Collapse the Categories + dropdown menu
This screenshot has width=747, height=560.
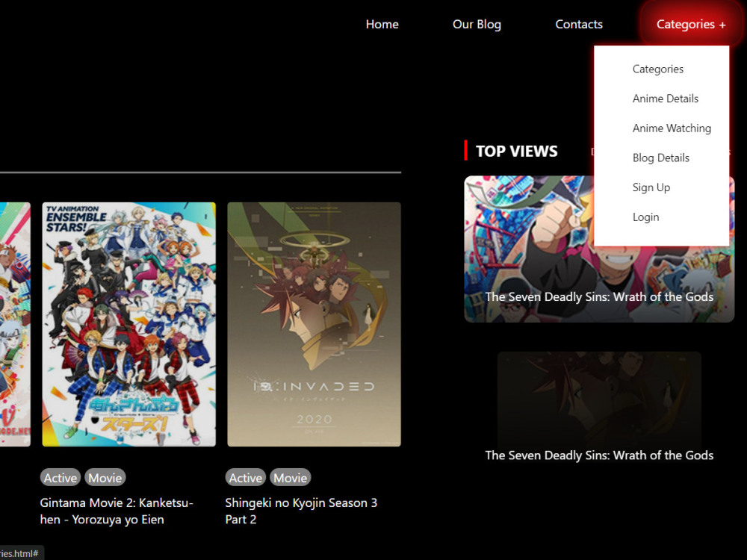pos(691,25)
